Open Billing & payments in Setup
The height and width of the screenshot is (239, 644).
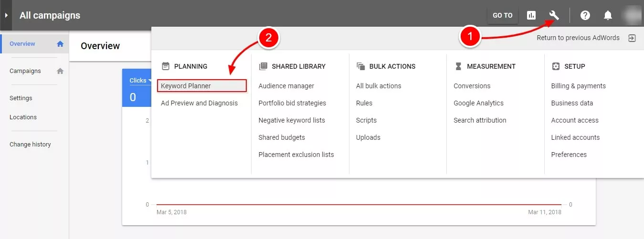point(579,86)
